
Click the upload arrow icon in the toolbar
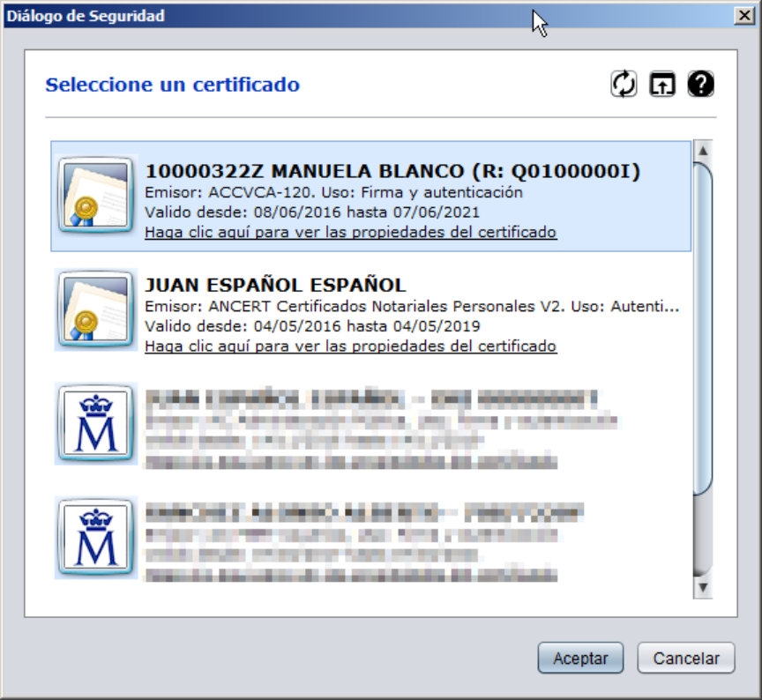(662, 82)
